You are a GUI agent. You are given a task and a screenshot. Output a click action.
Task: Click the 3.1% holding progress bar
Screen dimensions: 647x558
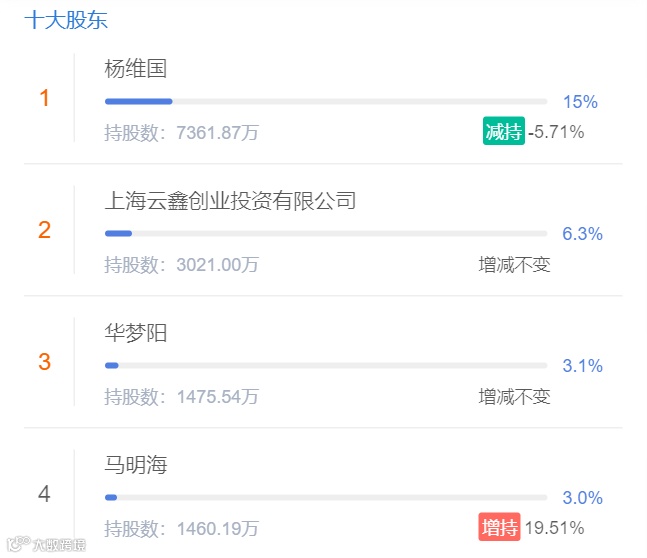[x=326, y=366]
